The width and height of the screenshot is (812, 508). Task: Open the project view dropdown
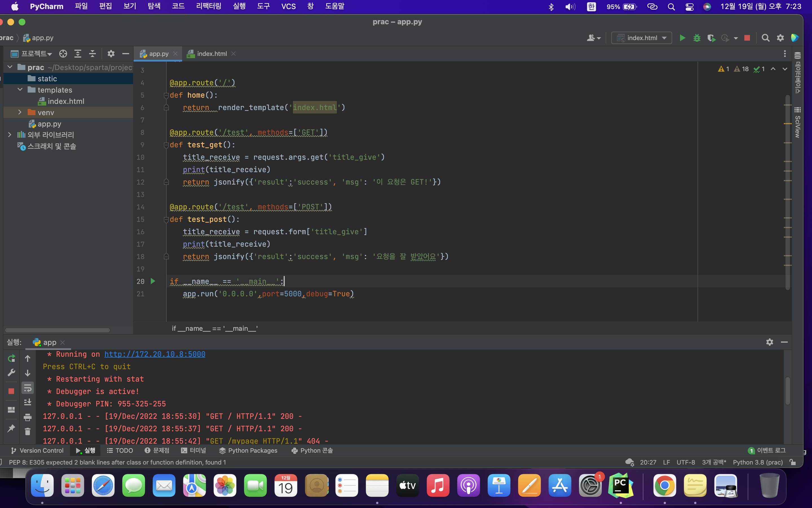click(x=32, y=54)
